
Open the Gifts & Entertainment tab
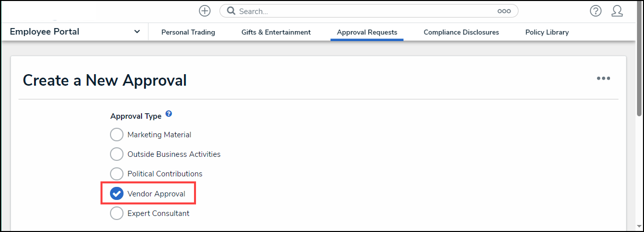(276, 33)
